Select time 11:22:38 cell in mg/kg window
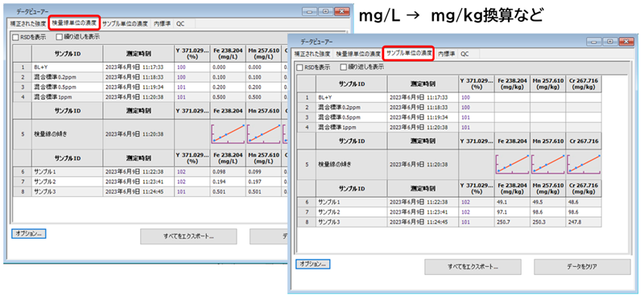This screenshot has height=299, width=644. pyautogui.click(x=423, y=203)
